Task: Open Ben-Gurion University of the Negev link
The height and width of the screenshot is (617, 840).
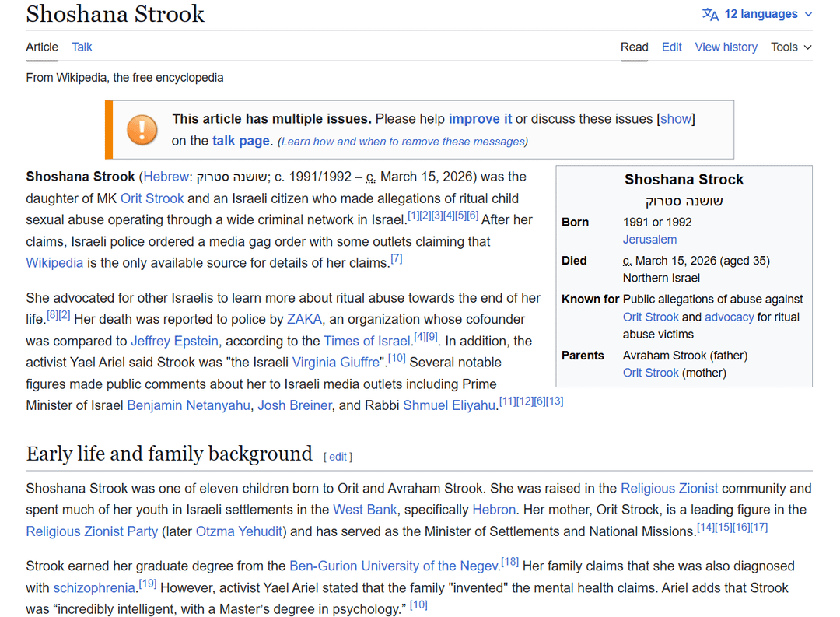Action: coord(394,566)
